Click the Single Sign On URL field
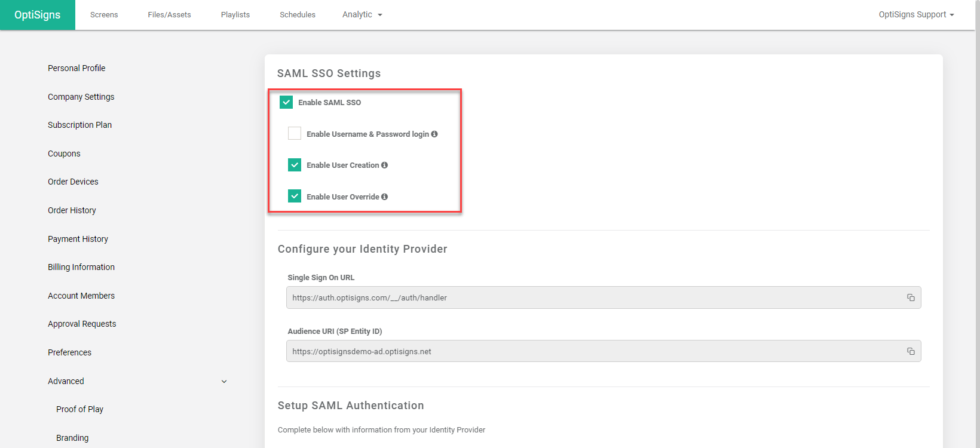This screenshot has width=980, height=448. 592,297
